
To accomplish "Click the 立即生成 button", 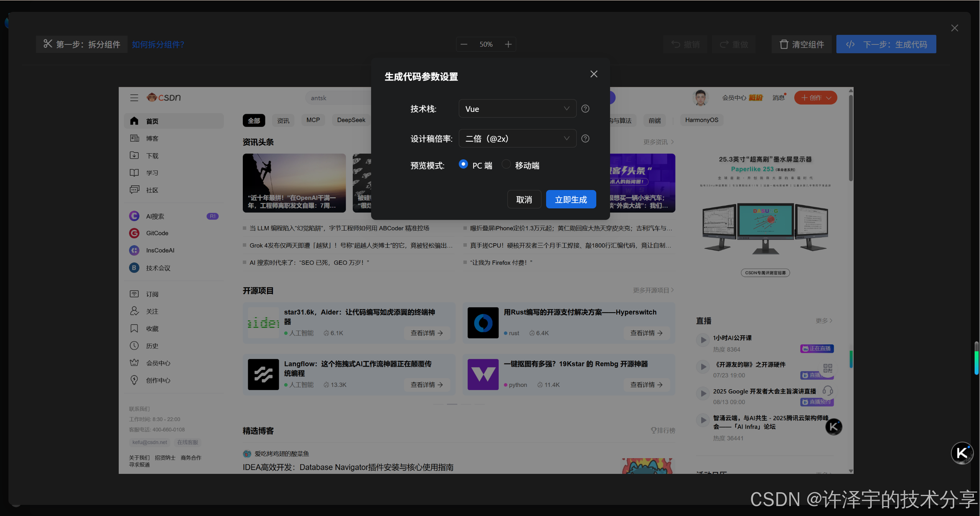I will 570,199.
